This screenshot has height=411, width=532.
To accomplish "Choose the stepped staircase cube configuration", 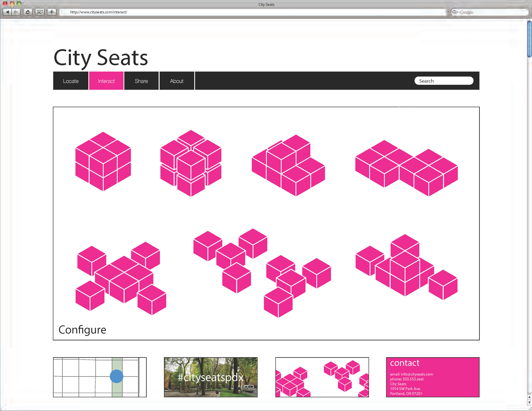I will [x=288, y=166].
